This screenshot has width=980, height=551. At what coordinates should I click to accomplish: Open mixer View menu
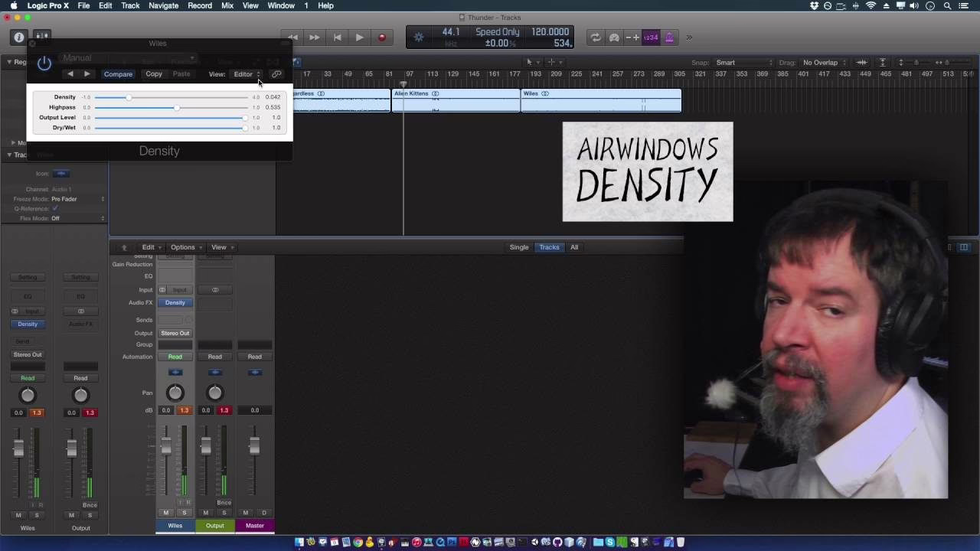pos(220,247)
